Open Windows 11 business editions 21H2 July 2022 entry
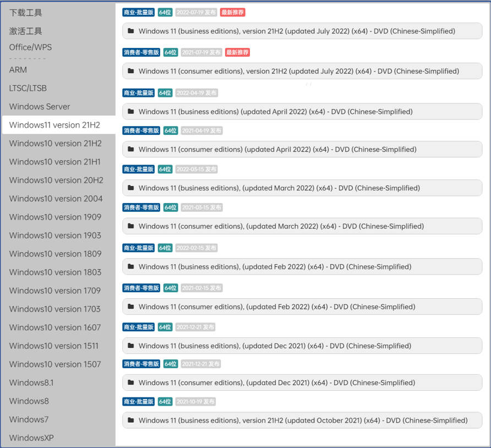Screen dimensions: 491x448 (x=302, y=31)
